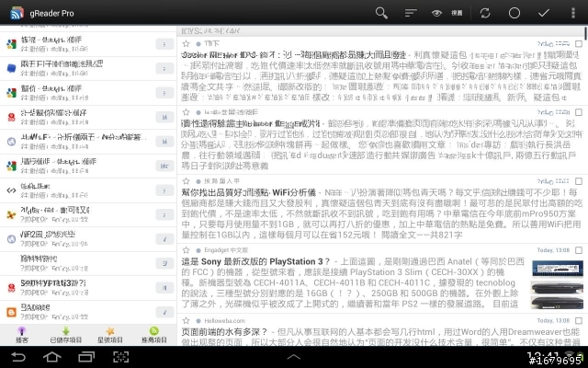Toggle the eye view-mode icon
Viewport: 588px width, 368px height.
[x=436, y=13]
